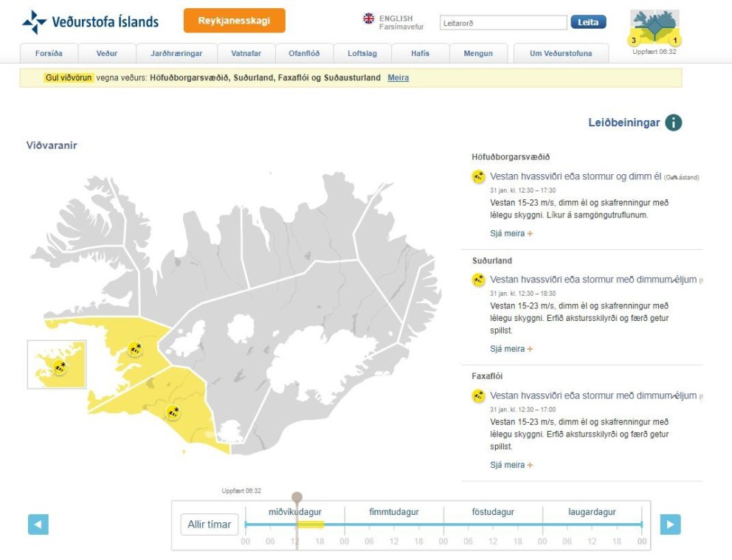Follow the 'Meira' link in warning banner
732x560 pixels.
pos(398,77)
